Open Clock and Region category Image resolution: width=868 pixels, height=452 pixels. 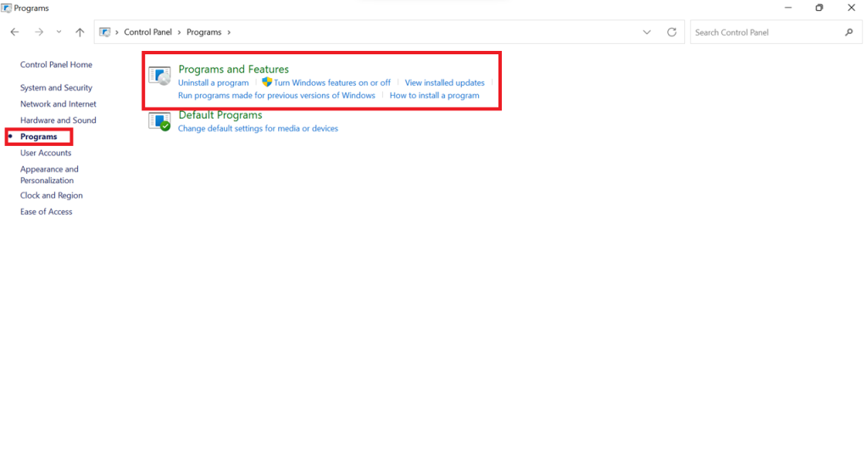[52, 196]
